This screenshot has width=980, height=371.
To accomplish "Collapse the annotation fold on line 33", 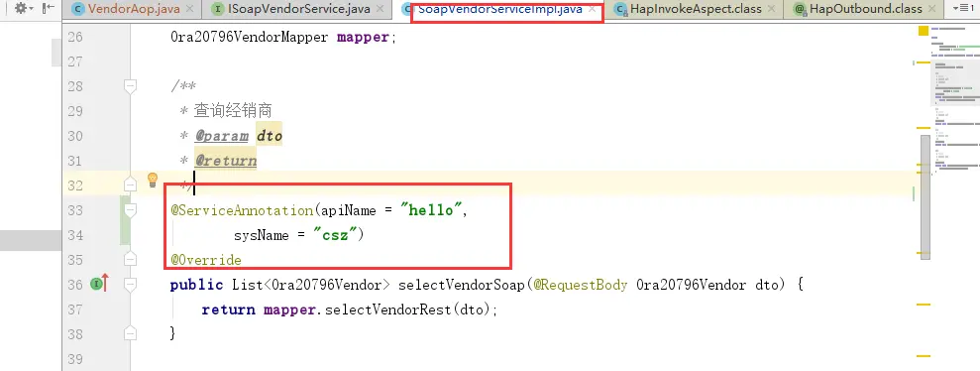I will click(130, 210).
